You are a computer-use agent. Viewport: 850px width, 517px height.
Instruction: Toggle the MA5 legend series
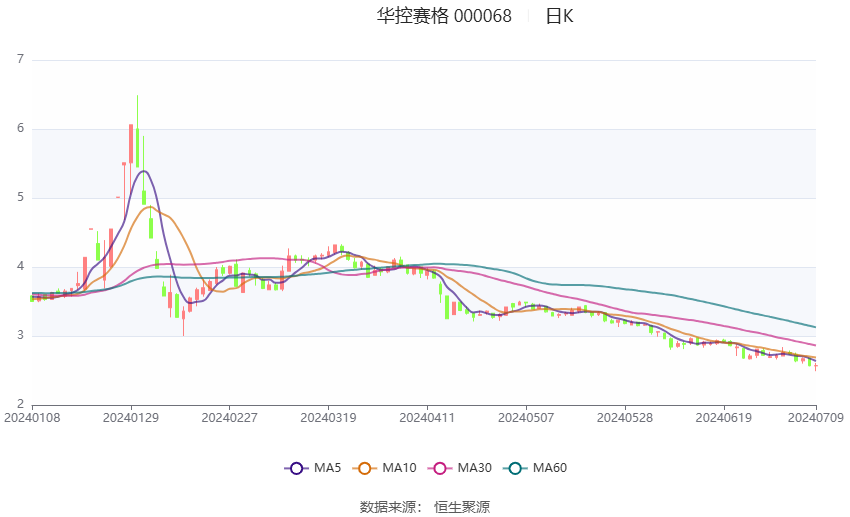point(313,468)
